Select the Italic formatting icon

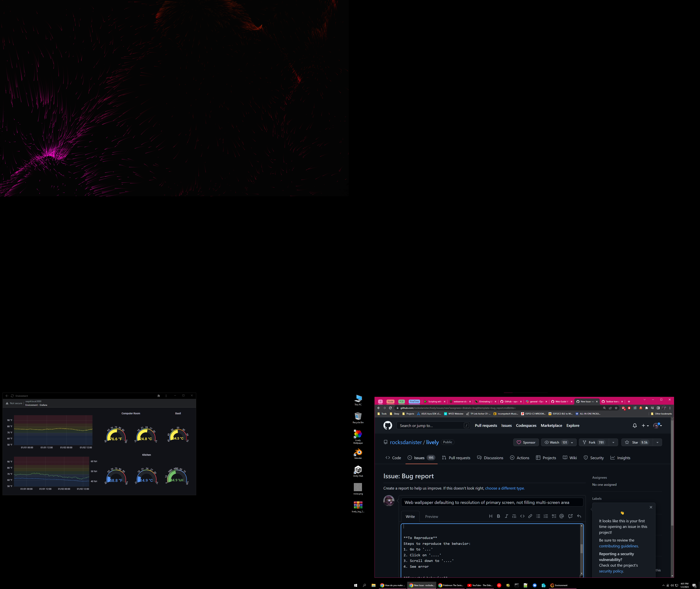(507, 516)
